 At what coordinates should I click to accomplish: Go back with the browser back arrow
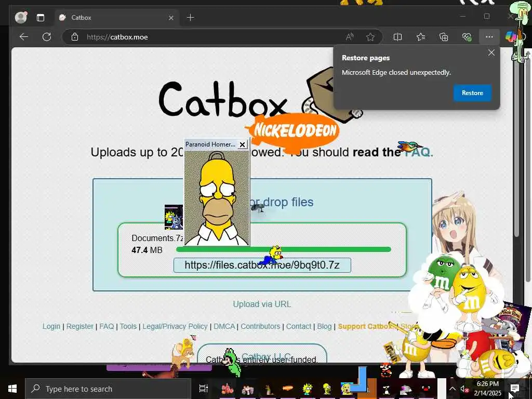tap(24, 37)
